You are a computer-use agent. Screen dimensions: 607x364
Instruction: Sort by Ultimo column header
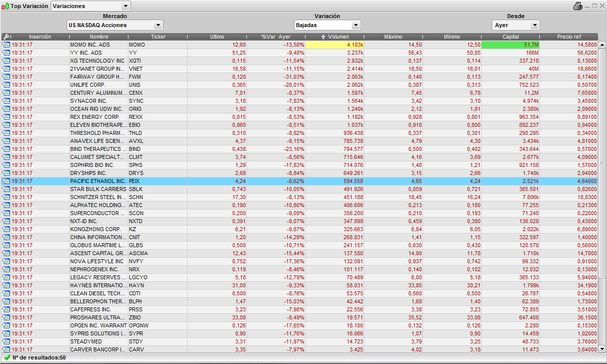(217, 37)
